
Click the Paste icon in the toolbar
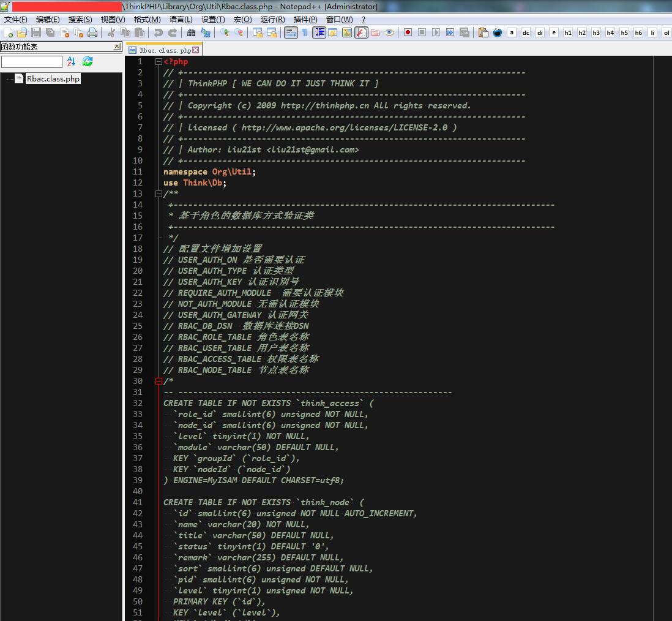pos(140,32)
